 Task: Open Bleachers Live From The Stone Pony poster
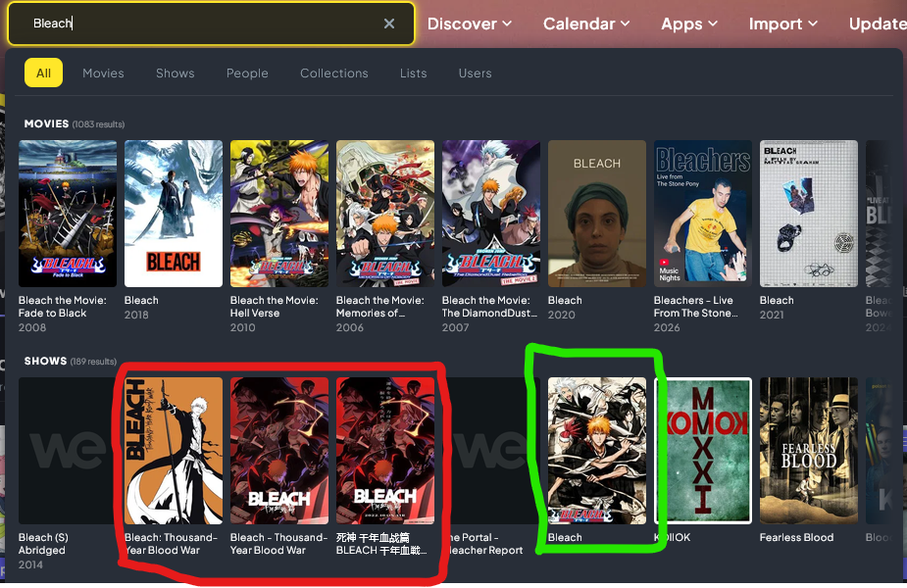pos(703,214)
